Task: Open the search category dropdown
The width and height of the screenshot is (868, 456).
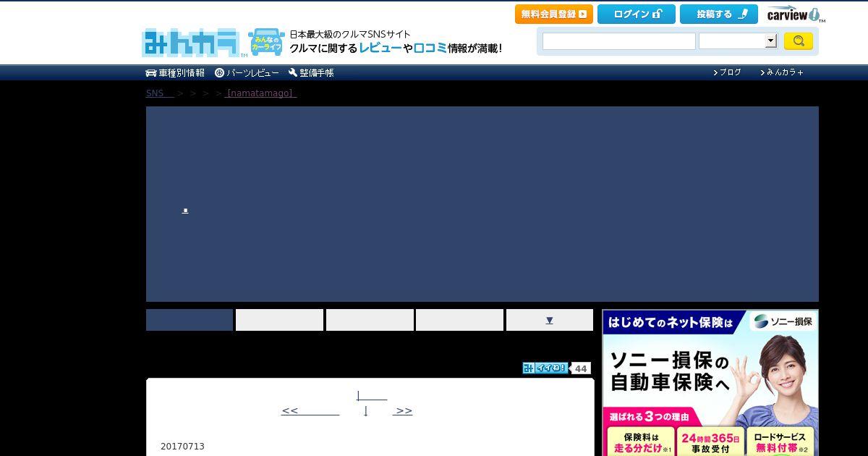Action: point(738,41)
